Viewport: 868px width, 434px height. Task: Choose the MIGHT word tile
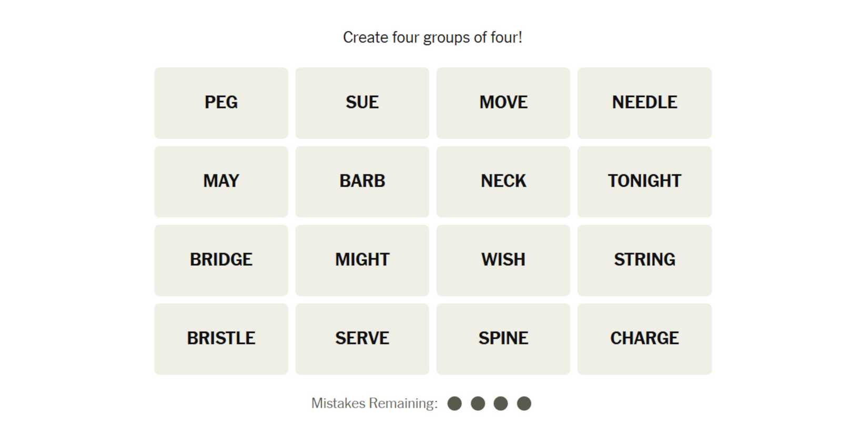[x=362, y=260]
